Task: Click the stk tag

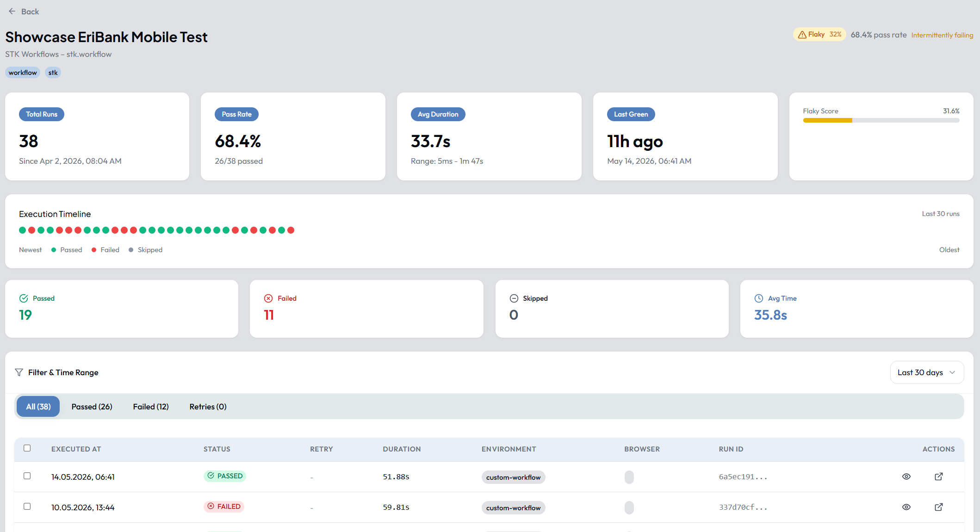Action: (x=53, y=73)
